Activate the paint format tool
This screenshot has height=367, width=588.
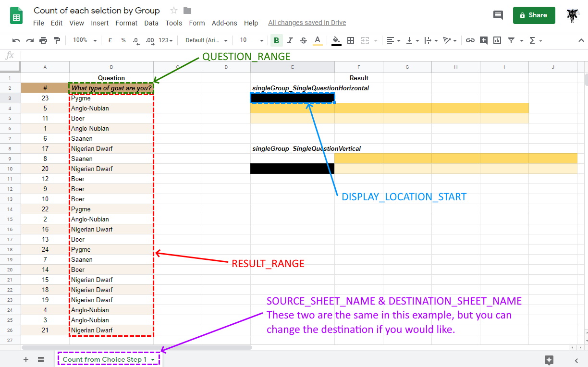point(57,40)
